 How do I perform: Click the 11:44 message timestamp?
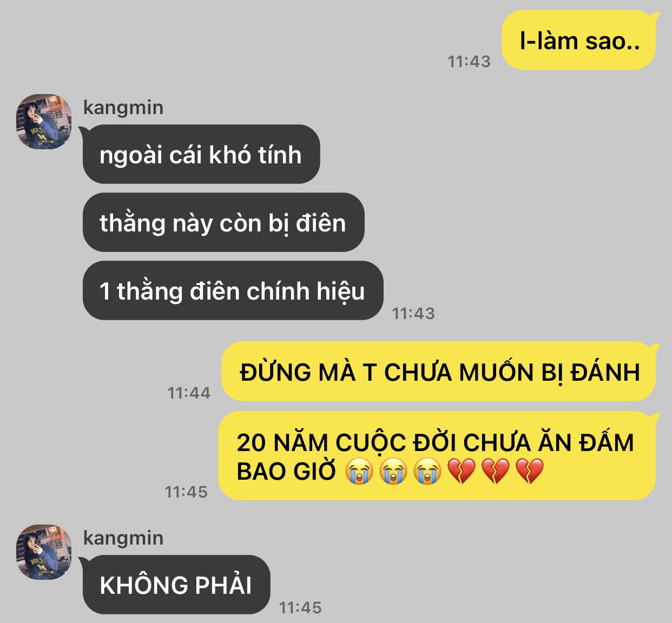pyautogui.click(x=189, y=393)
